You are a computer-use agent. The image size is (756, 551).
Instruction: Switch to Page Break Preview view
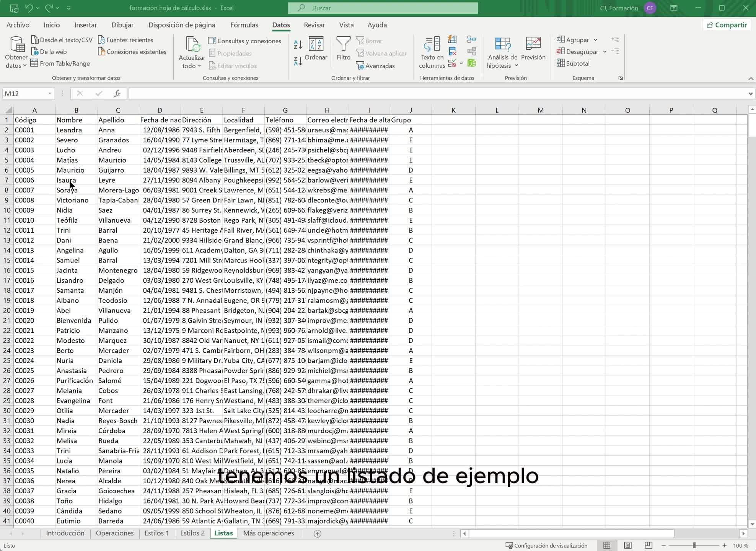(648, 545)
